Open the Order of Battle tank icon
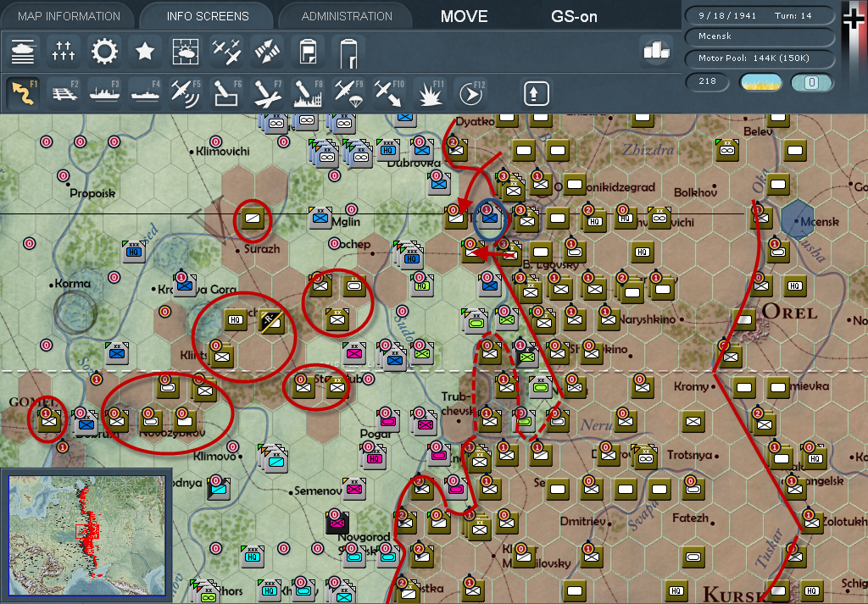Image resolution: width=868 pixels, height=604 pixels. 23,52
